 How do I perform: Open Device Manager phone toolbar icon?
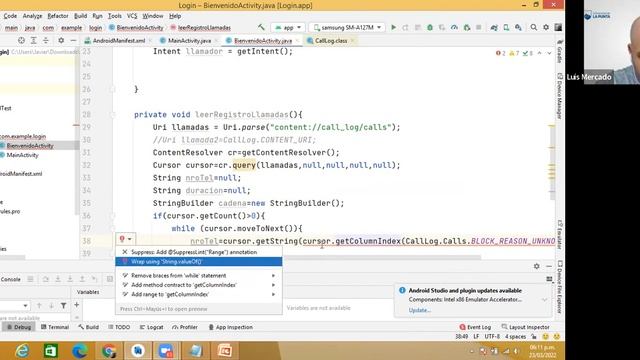coord(506,27)
